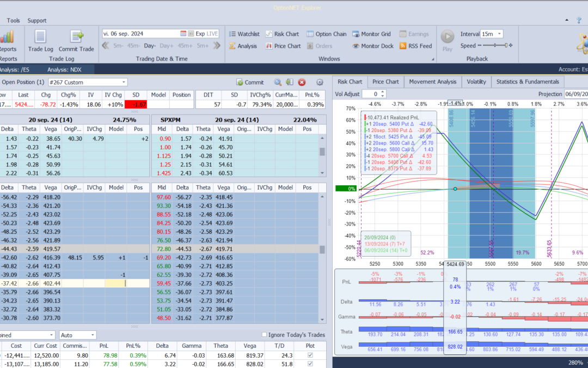Image resolution: width=588 pixels, height=368 pixels.
Task: Commit the open position
Action: [250, 82]
